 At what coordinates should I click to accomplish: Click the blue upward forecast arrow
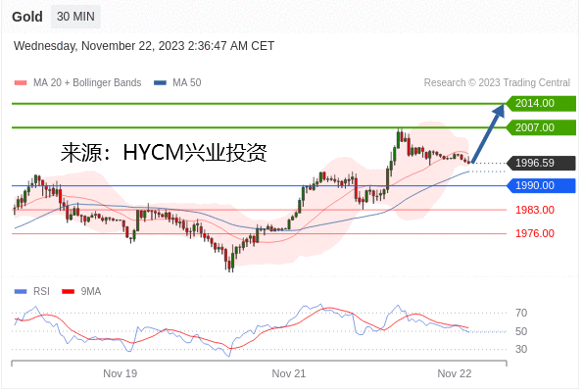click(488, 133)
